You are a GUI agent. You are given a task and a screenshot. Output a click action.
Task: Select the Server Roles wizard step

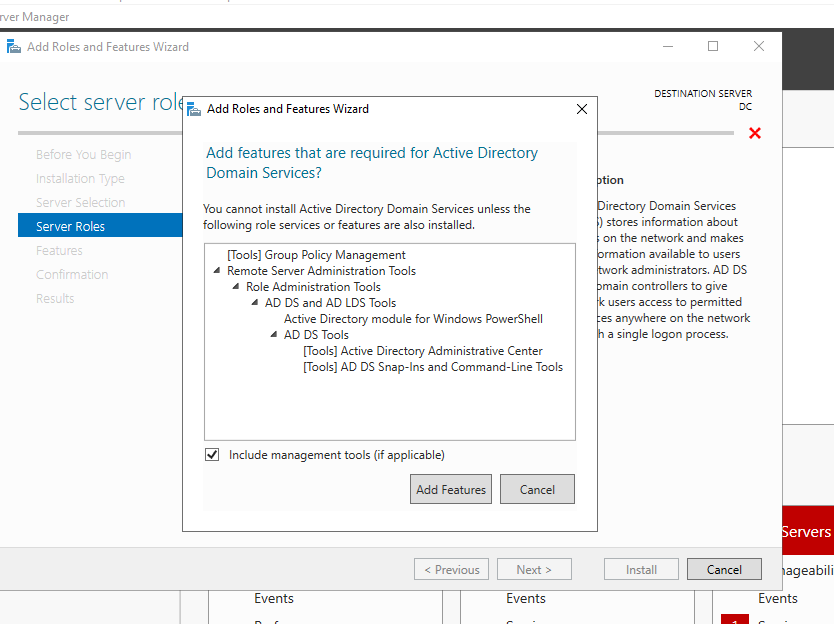pyautogui.click(x=100, y=226)
